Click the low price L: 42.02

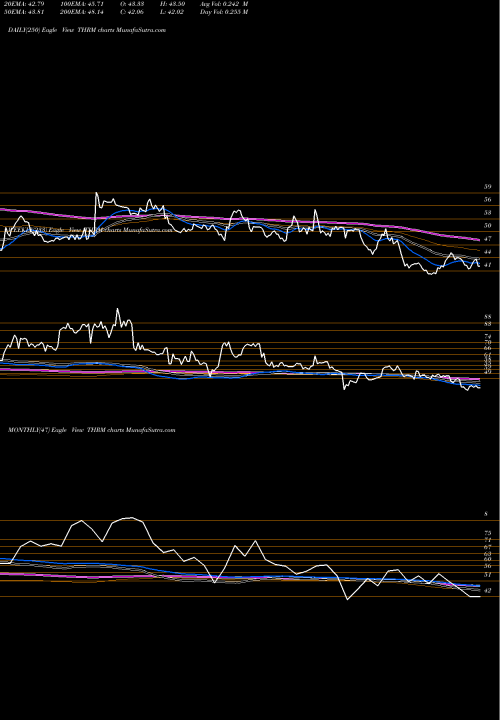pos(172,12)
